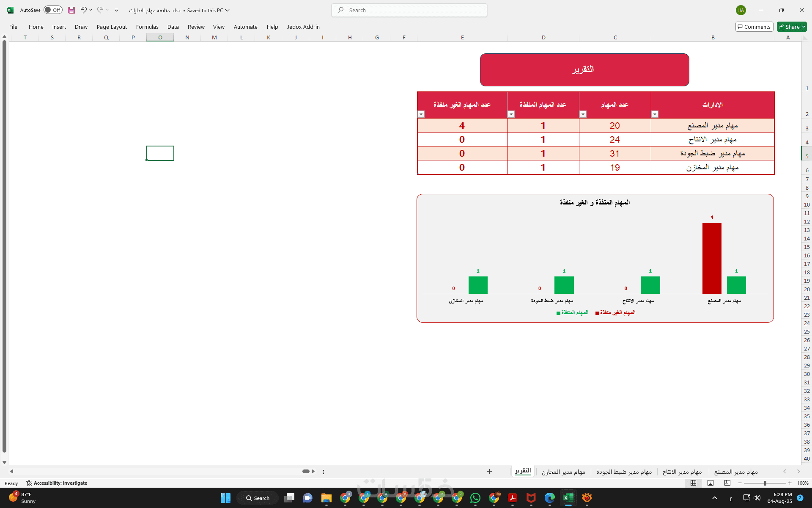Switch to Page Layout view icon

(710, 483)
